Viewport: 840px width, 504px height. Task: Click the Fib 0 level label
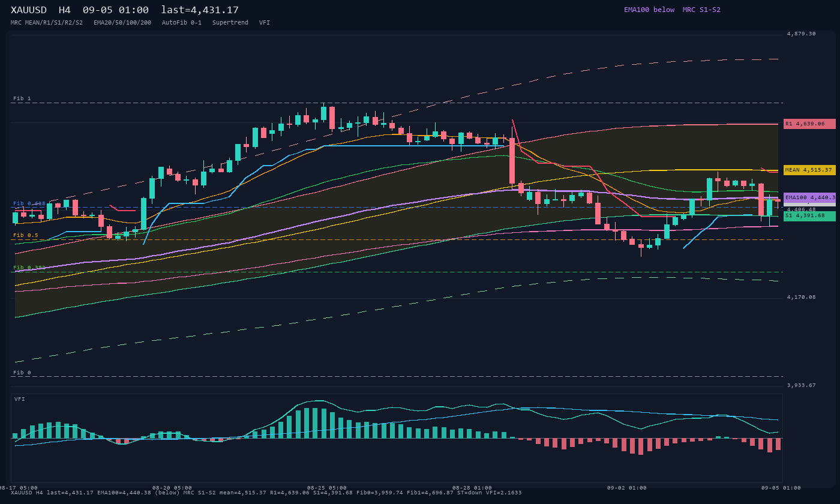click(x=22, y=373)
